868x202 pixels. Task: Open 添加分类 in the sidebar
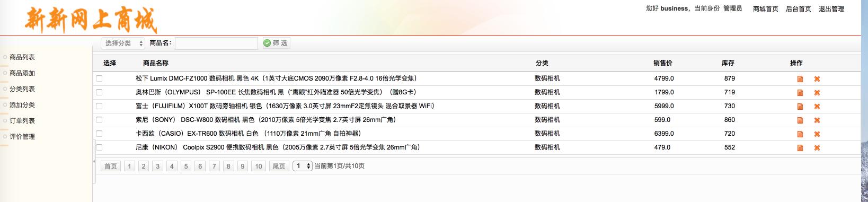[x=22, y=105]
